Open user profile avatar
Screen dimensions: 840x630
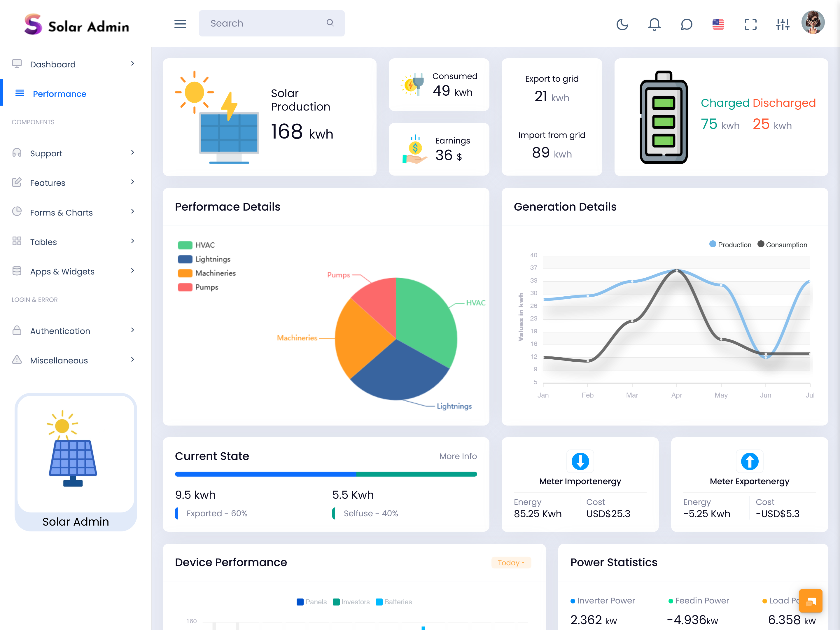point(813,22)
